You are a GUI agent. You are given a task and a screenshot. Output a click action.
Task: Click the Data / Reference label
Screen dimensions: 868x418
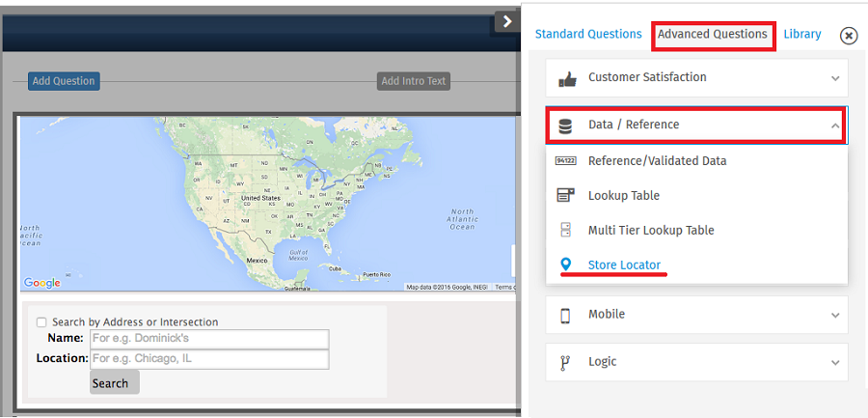634,125
